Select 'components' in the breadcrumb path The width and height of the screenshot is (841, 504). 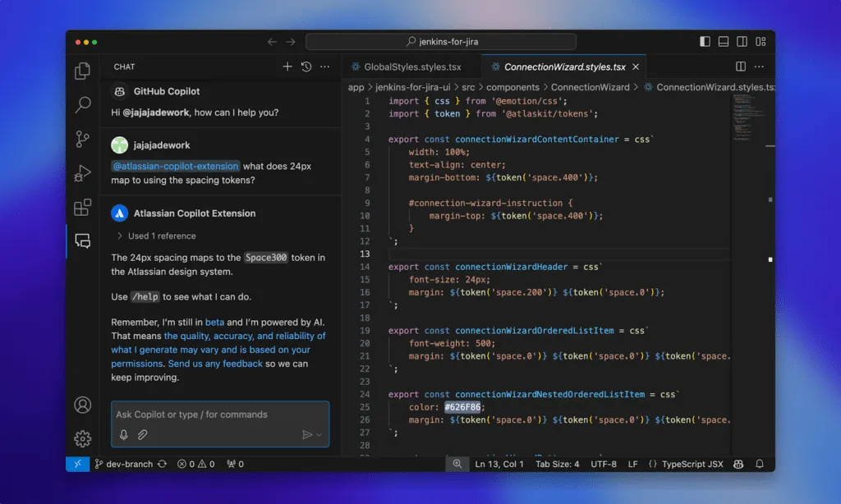click(512, 86)
